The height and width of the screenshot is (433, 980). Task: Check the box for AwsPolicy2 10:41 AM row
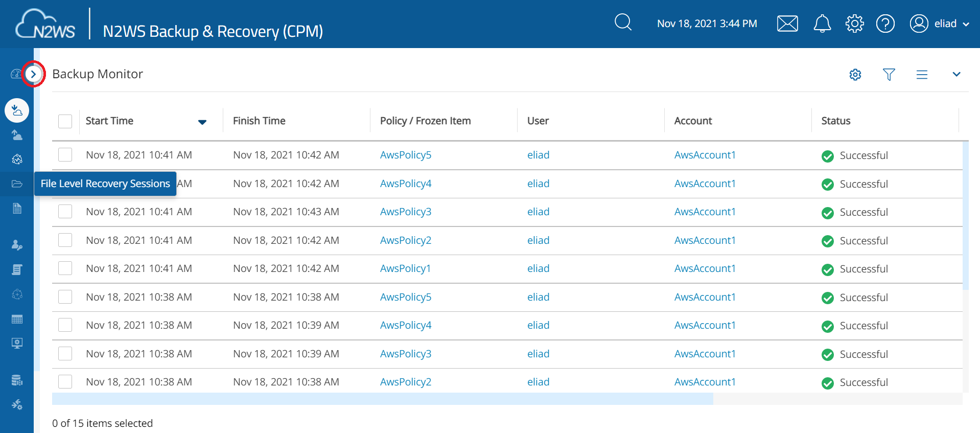[65, 240]
